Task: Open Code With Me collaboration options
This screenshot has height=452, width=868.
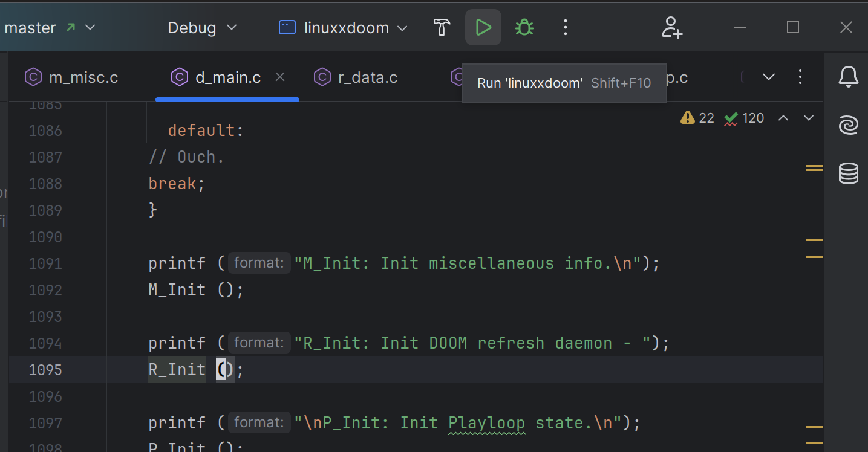Action: (x=671, y=27)
